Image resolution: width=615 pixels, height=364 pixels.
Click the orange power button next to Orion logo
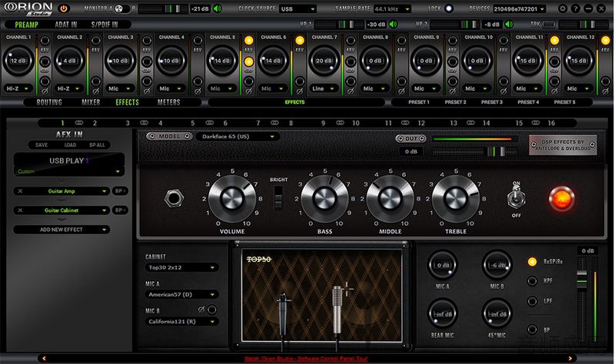(63, 8)
